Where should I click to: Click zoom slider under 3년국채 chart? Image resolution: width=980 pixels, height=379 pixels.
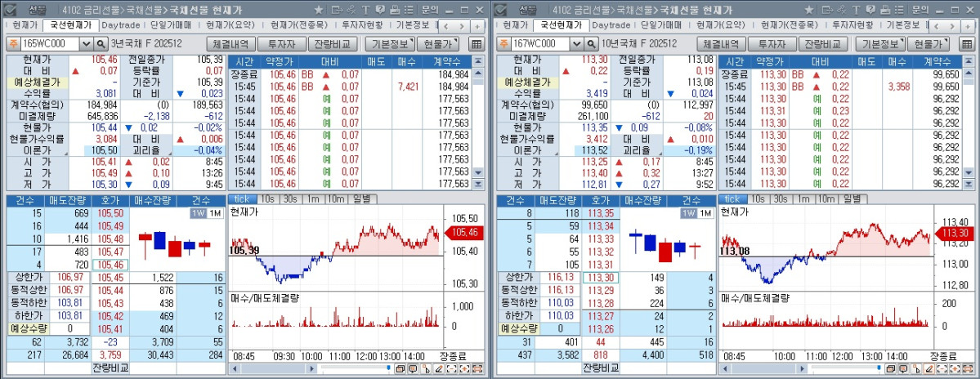point(356,367)
